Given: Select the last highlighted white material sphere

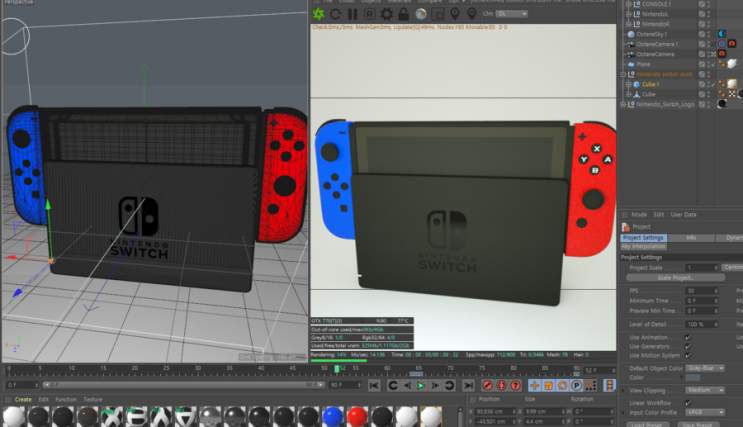Looking at the screenshot, I should [x=431, y=416].
